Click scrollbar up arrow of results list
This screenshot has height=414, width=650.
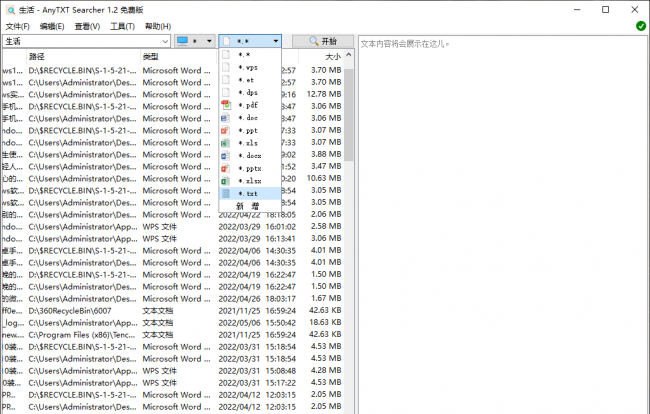point(349,55)
